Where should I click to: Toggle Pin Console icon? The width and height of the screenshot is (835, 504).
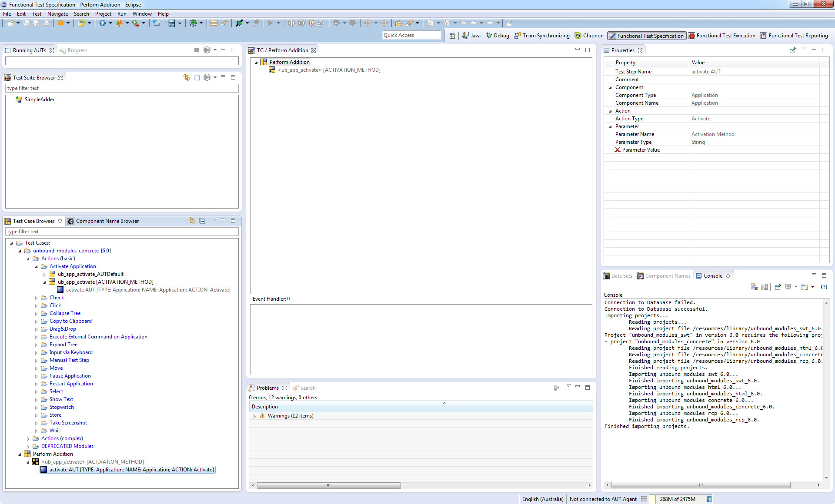[x=778, y=287]
